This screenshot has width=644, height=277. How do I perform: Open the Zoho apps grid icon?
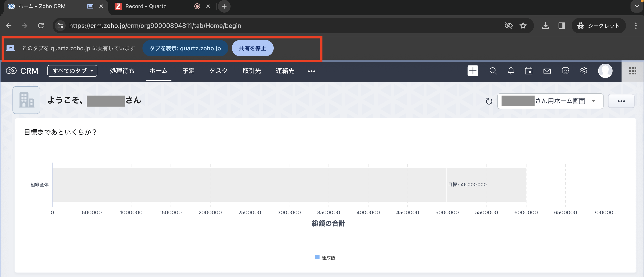point(632,71)
